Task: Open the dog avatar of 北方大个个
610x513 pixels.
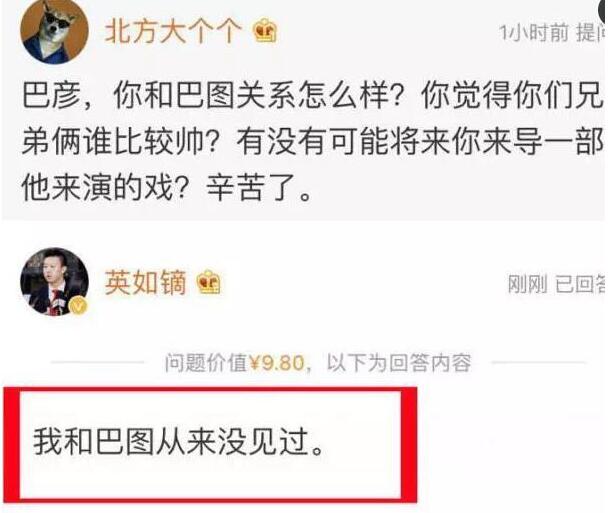Action: click(54, 31)
